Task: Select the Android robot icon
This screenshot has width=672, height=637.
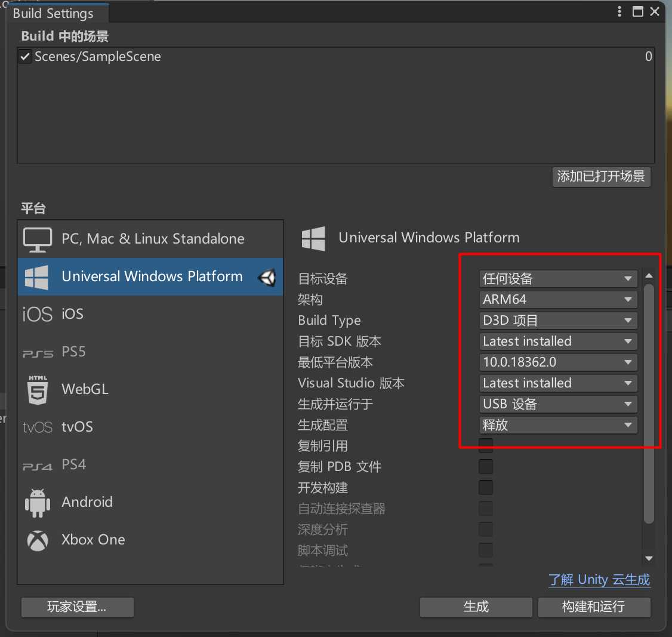Action: click(38, 503)
